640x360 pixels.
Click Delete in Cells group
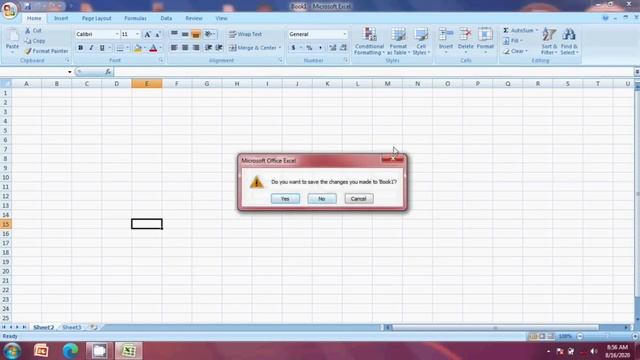(x=465, y=40)
